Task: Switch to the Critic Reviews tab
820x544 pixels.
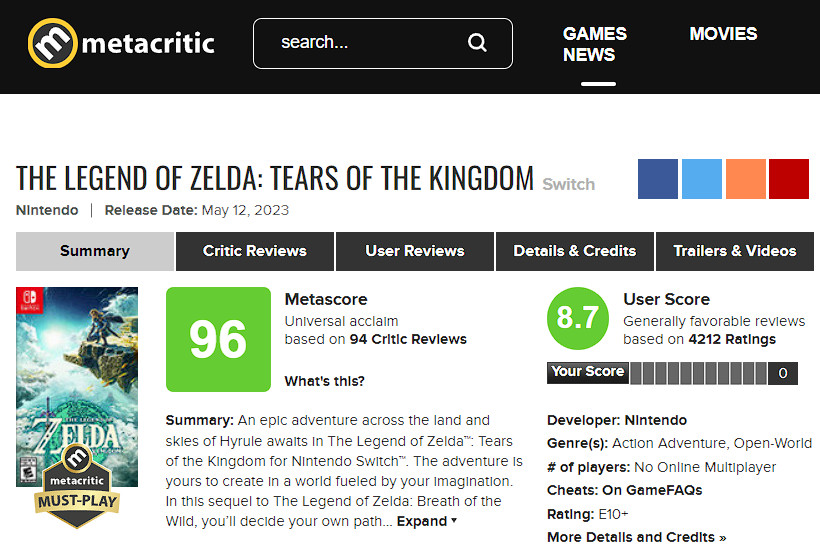Action: [255, 251]
